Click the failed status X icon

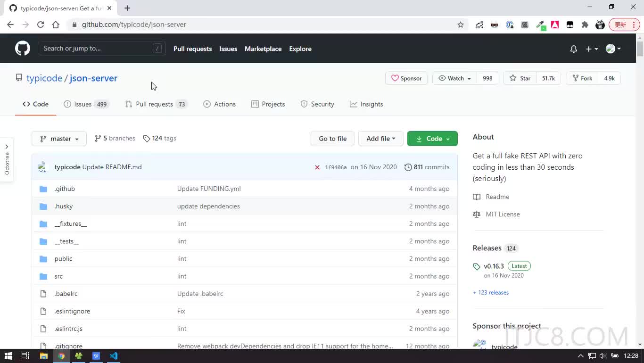pos(317,167)
